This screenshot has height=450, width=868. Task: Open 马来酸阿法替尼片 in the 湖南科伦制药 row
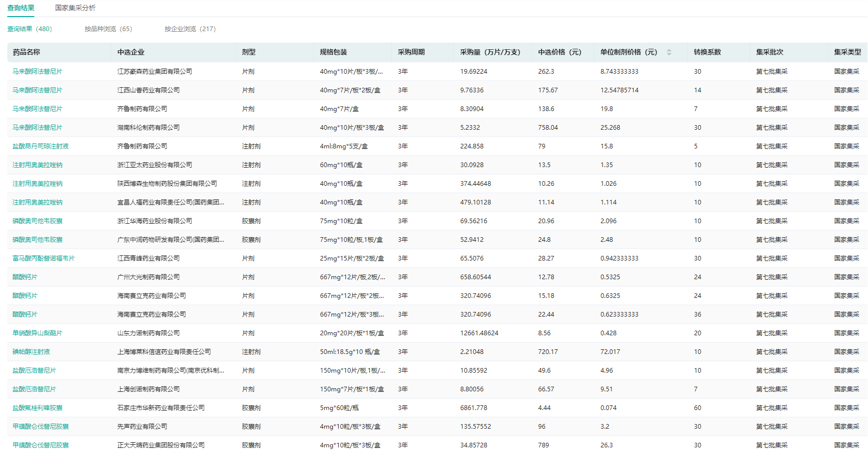tap(37, 128)
